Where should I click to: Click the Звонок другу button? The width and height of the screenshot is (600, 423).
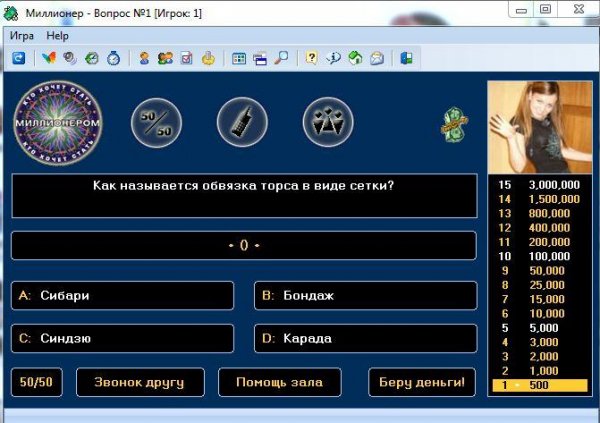tap(140, 382)
